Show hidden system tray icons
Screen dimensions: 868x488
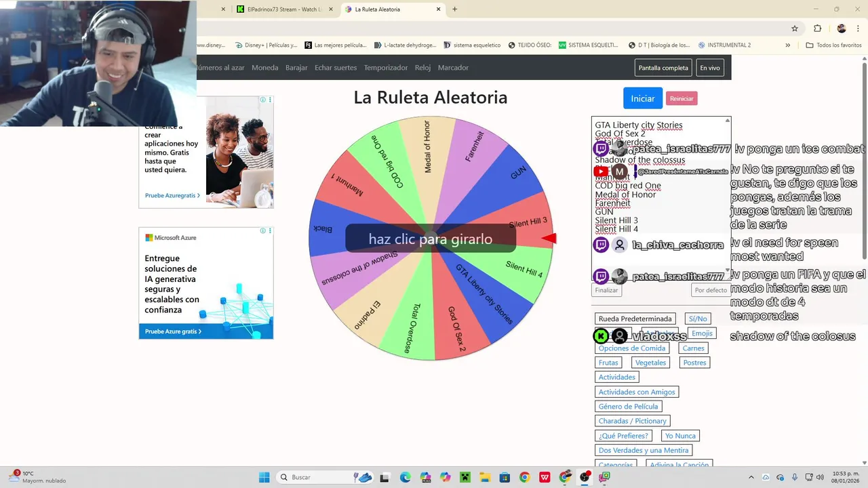coord(752,477)
